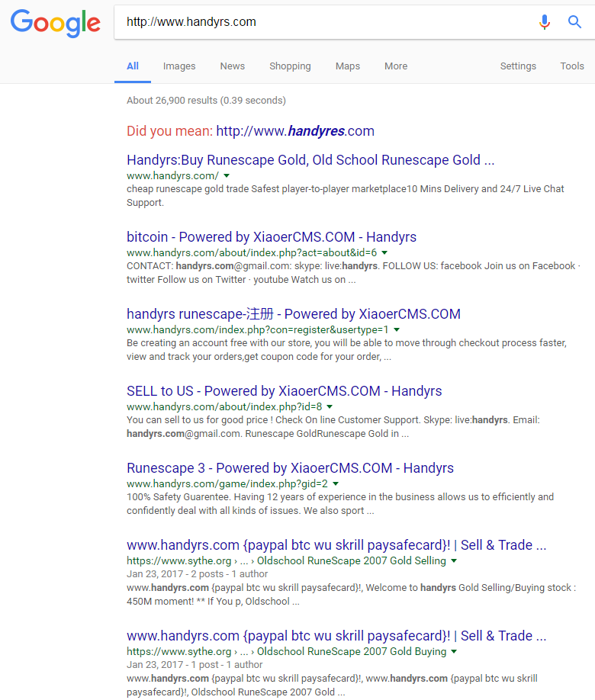Viewport: 595px width, 700px height.
Task: Open sythe.org Gold Buying result title
Action: (336, 636)
